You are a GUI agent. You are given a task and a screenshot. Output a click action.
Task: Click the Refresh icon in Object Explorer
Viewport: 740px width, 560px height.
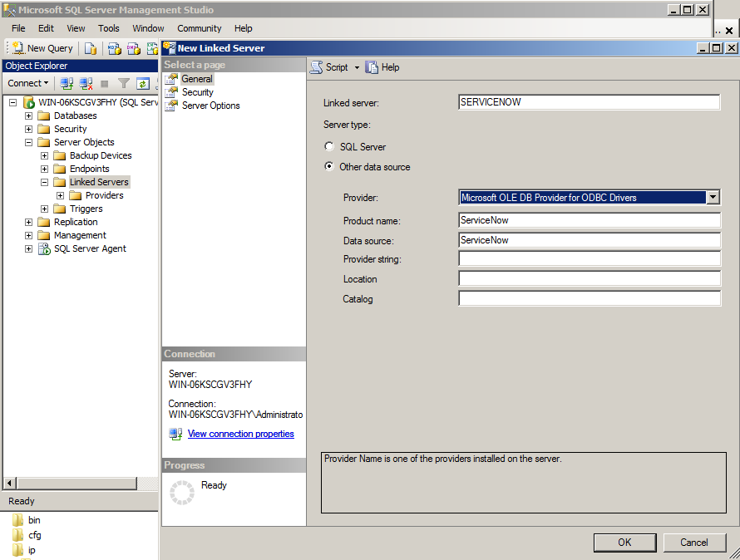[x=142, y=84]
